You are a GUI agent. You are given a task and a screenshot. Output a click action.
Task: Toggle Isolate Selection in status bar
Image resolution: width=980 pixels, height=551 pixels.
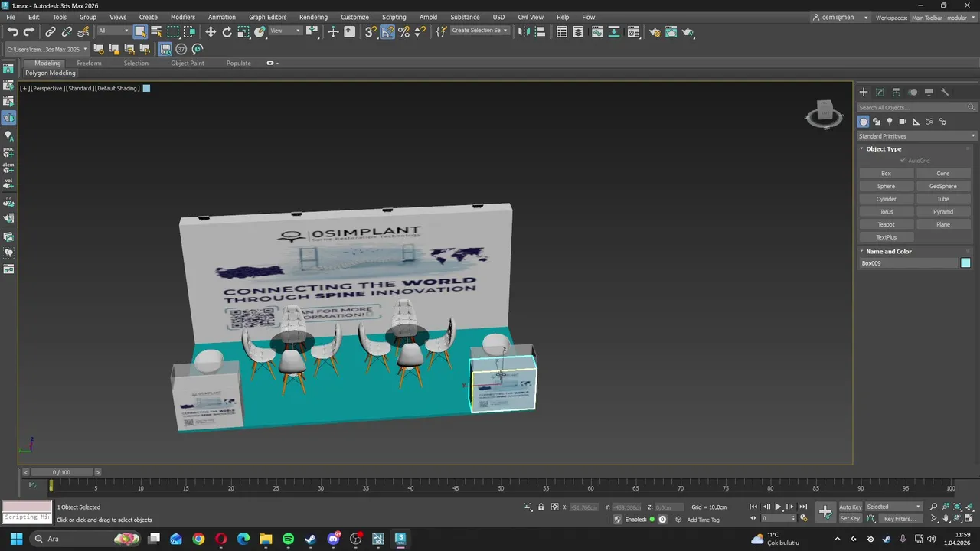coord(528,507)
